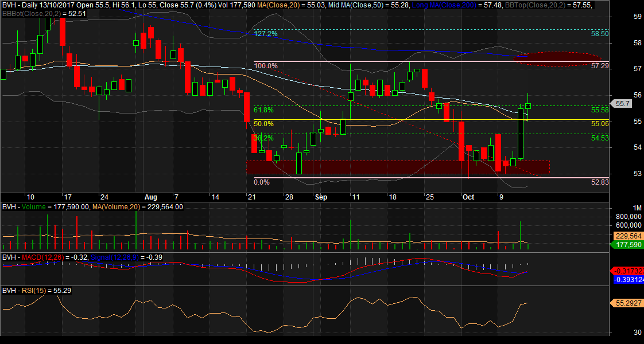Click the 30 RSI axis label

coord(638,333)
